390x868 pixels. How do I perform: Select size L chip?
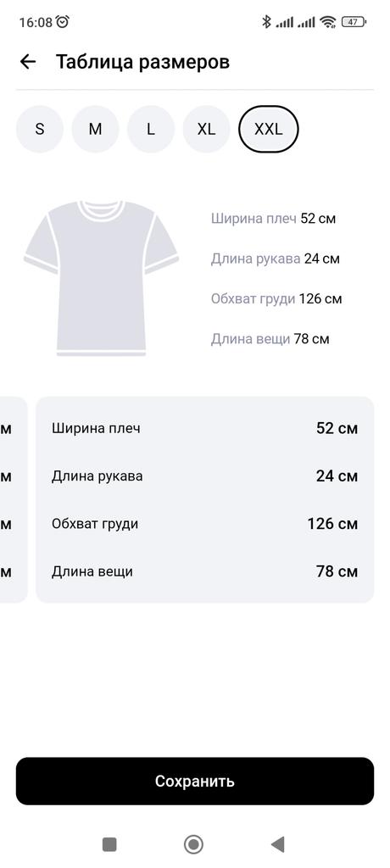(x=151, y=129)
